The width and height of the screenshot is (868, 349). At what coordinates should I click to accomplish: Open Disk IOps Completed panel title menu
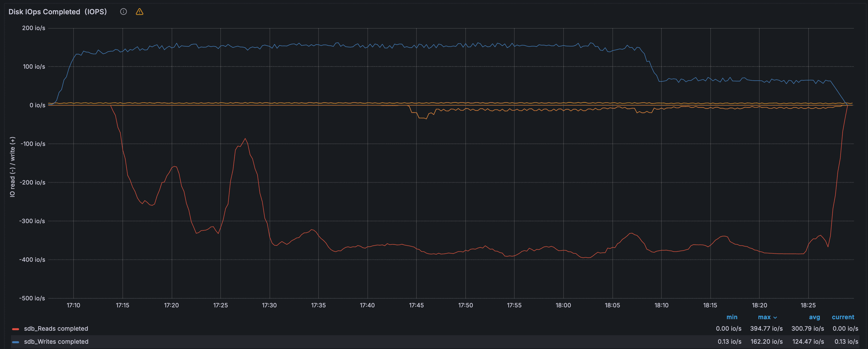[x=58, y=12]
